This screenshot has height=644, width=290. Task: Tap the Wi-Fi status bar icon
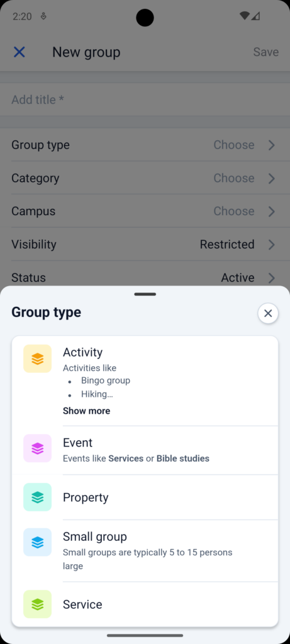[x=245, y=16]
